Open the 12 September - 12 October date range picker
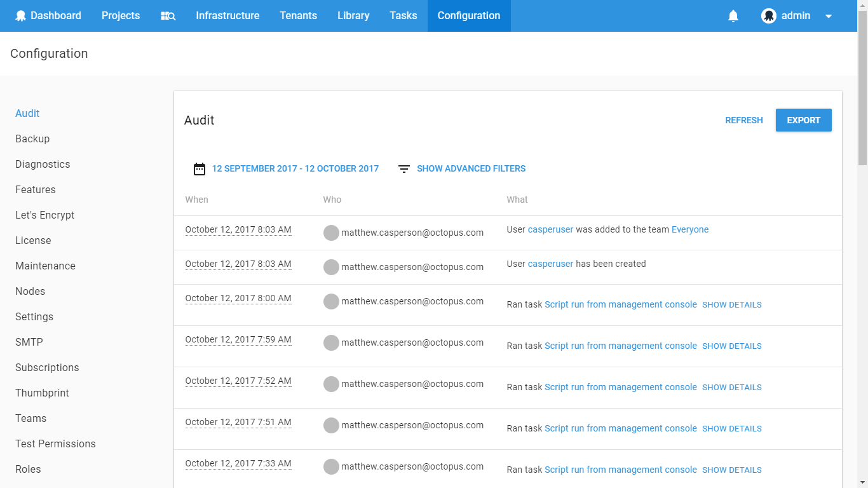This screenshot has width=868, height=488. (x=295, y=168)
